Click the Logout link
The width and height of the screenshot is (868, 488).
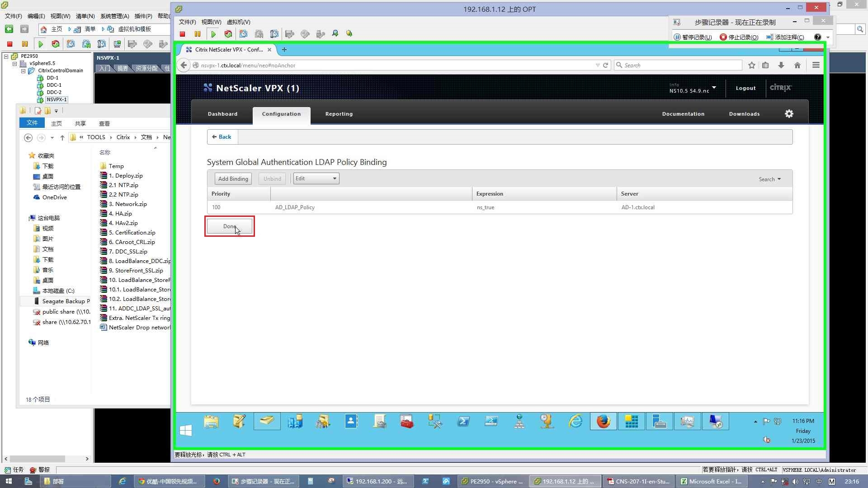(x=746, y=89)
